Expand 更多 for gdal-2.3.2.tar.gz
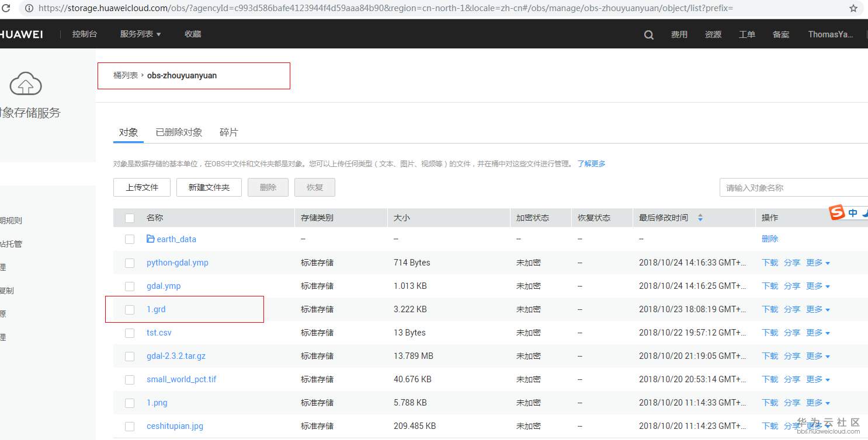 818,356
